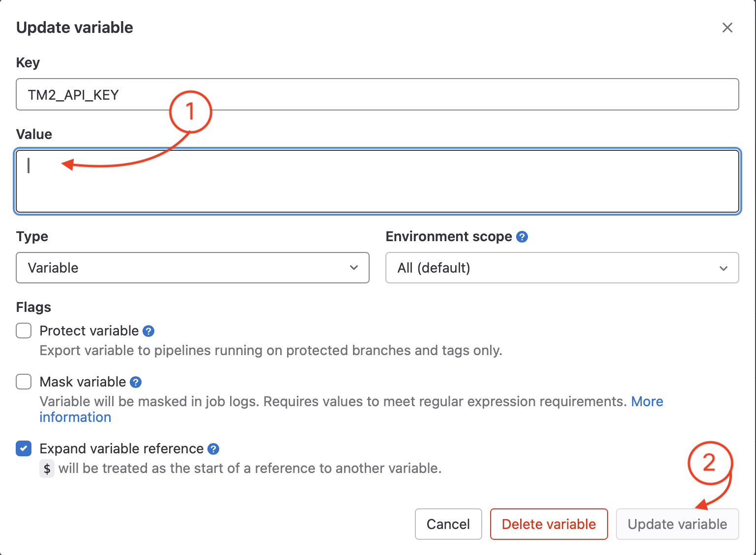Image resolution: width=756 pixels, height=555 pixels.
Task: Click the Key field containing TM2_API_KEY
Action: pyautogui.click(x=377, y=94)
